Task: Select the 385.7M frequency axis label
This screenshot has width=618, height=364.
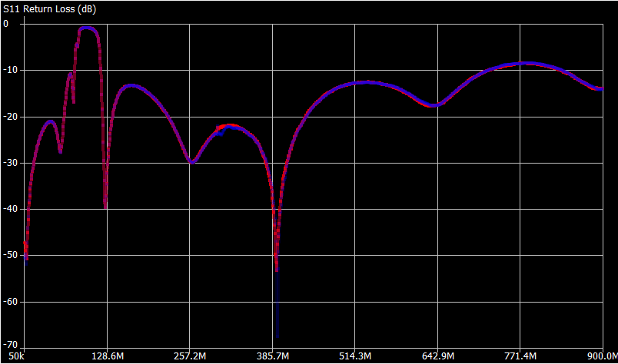Action: (272, 356)
